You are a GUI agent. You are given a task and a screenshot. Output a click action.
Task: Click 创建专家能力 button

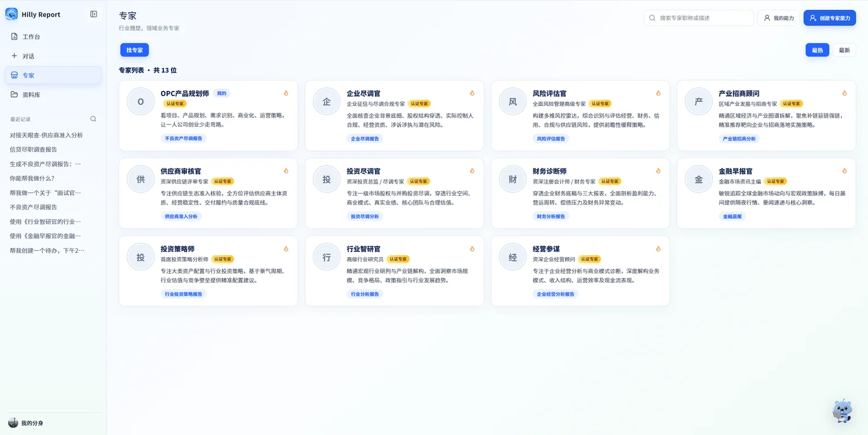coord(829,18)
